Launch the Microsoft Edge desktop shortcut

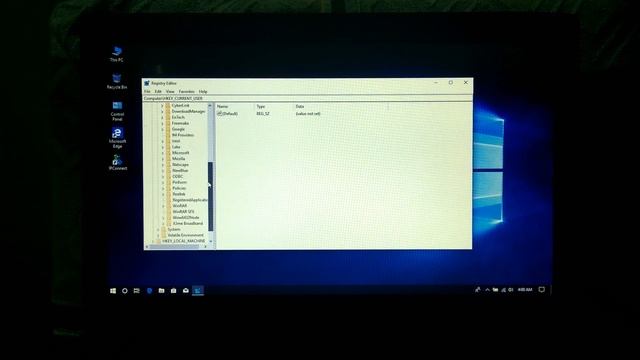(x=117, y=138)
